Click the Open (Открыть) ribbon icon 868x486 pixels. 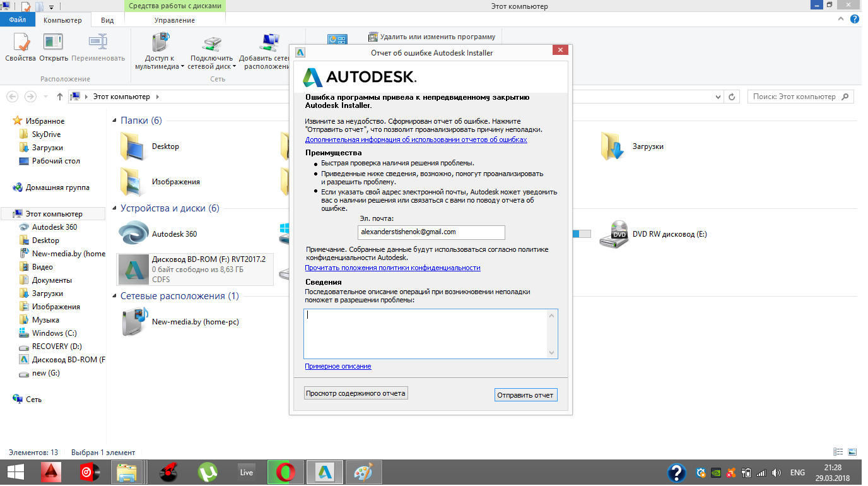pos(54,47)
